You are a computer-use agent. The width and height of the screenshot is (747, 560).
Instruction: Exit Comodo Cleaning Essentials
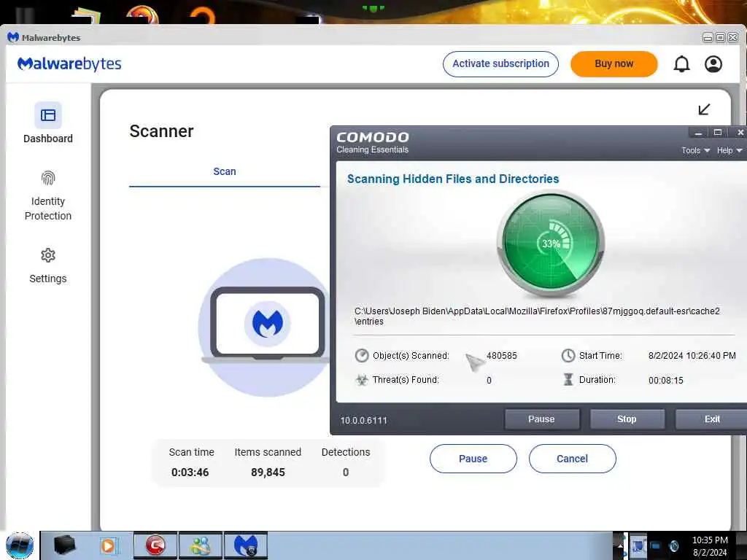[x=712, y=419]
